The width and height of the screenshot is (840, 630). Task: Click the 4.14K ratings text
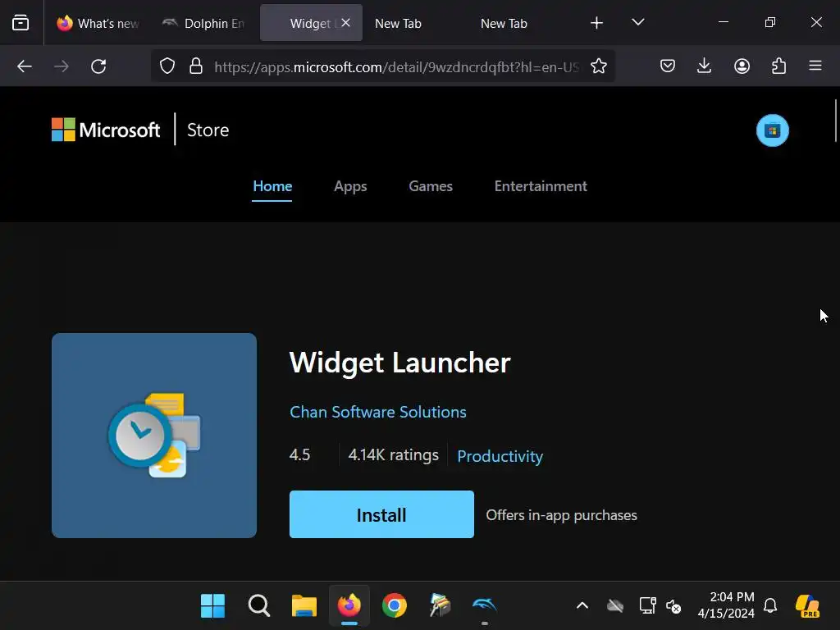[393, 454]
